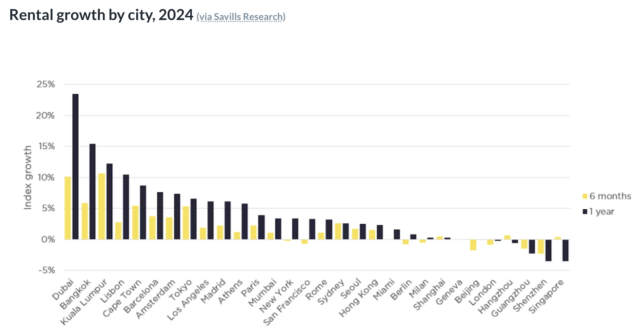644x331 pixels.
Task: Click the 25% y-axis label
Action: [46, 84]
